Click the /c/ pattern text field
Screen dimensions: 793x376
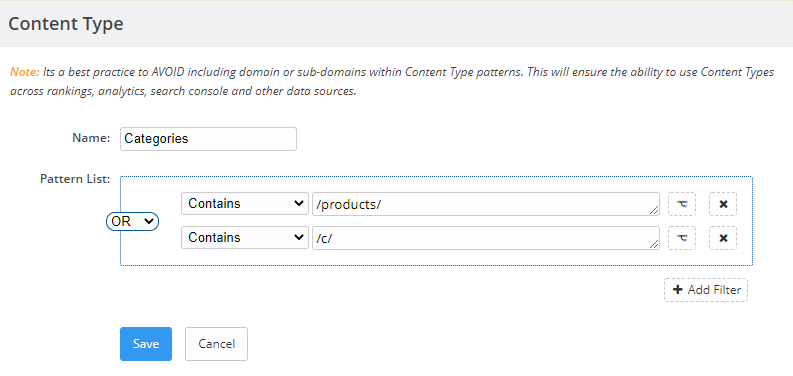(486, 238)
